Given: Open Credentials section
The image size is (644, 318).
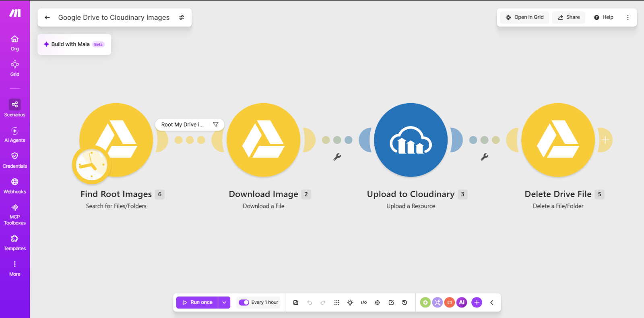Looking at the screenshot, I should pos(15,160).
